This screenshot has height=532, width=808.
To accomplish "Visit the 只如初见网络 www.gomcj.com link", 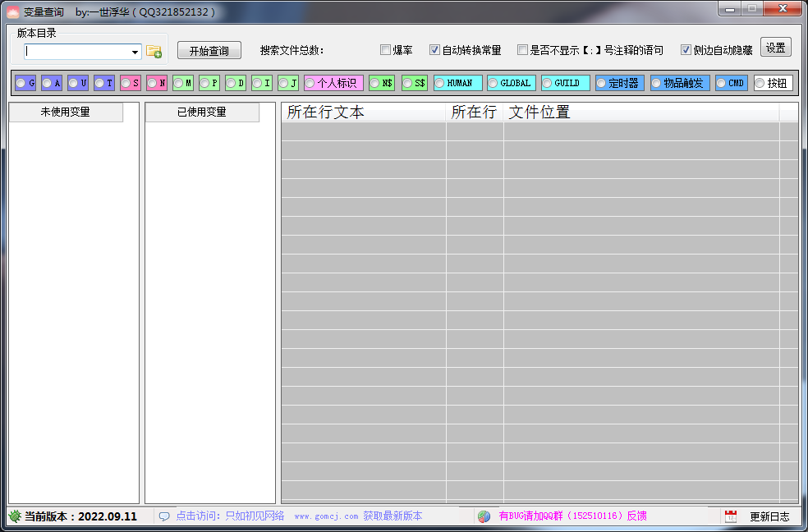I will point(299,516).
